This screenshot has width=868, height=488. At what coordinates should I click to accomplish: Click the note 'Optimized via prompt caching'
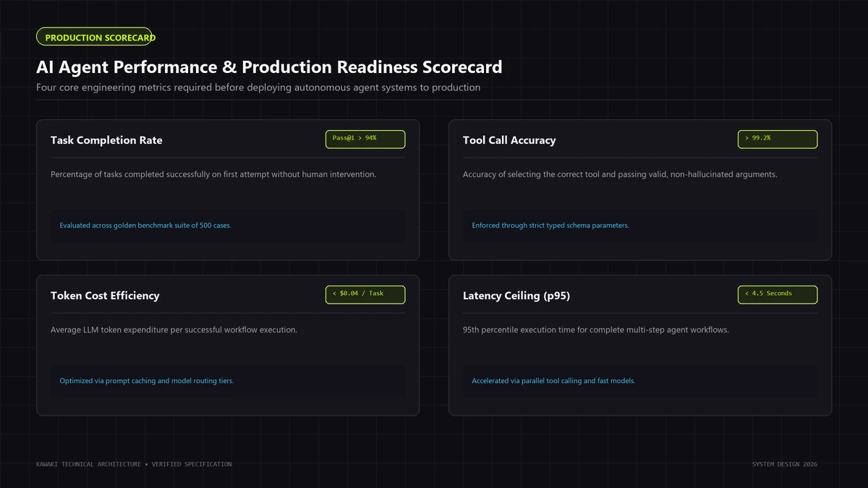(147, 381)
